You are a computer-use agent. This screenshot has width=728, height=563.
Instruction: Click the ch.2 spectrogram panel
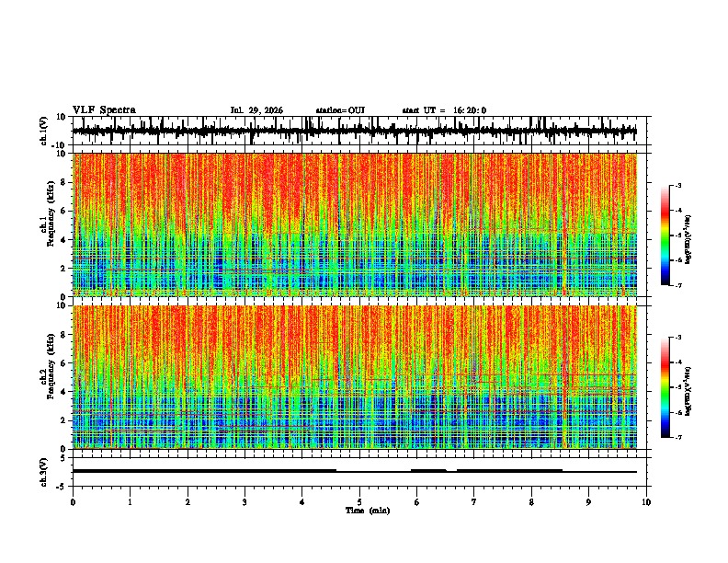click(359, 377)
